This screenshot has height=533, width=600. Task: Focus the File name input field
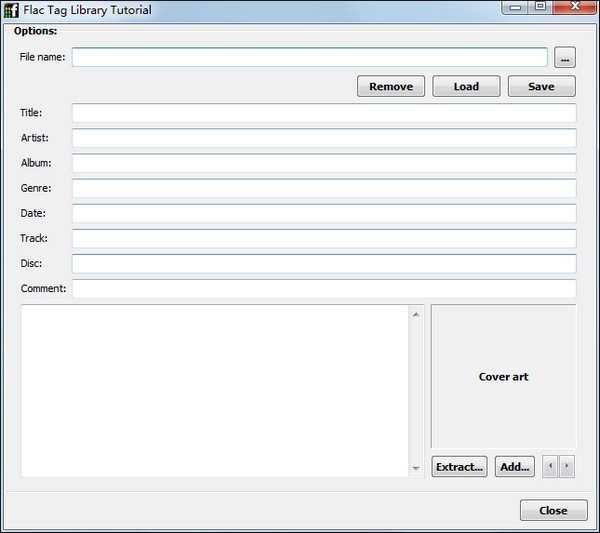click(309, 57)
